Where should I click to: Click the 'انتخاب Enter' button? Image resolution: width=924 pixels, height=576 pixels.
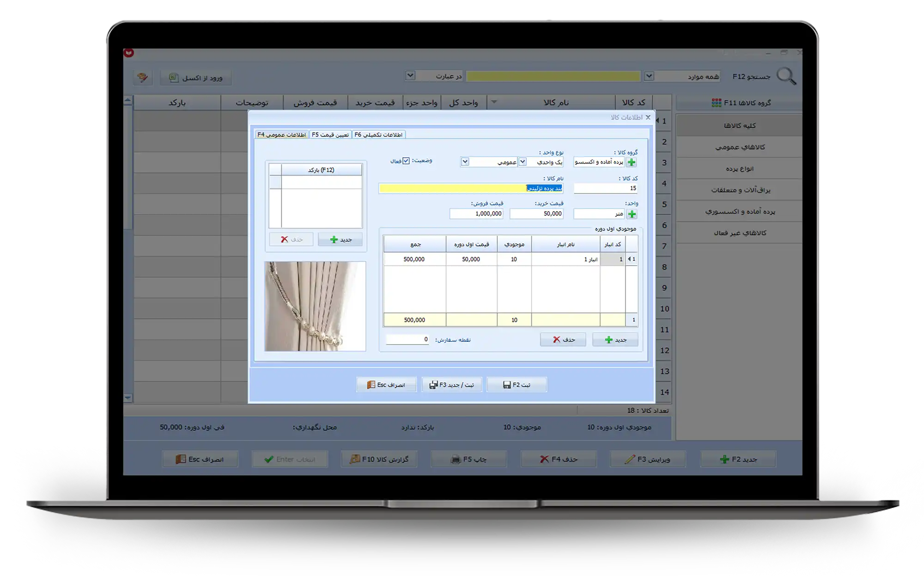(x=290, y=459)
